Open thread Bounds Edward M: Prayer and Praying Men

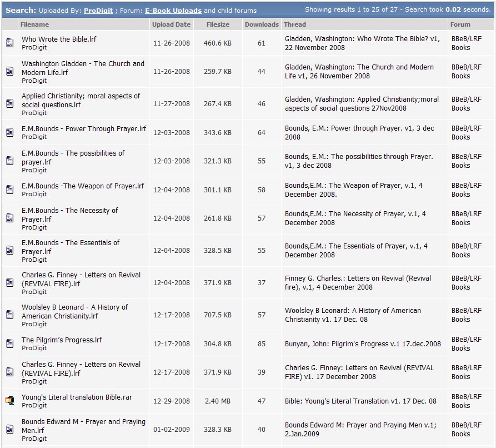tap(360, 429)
